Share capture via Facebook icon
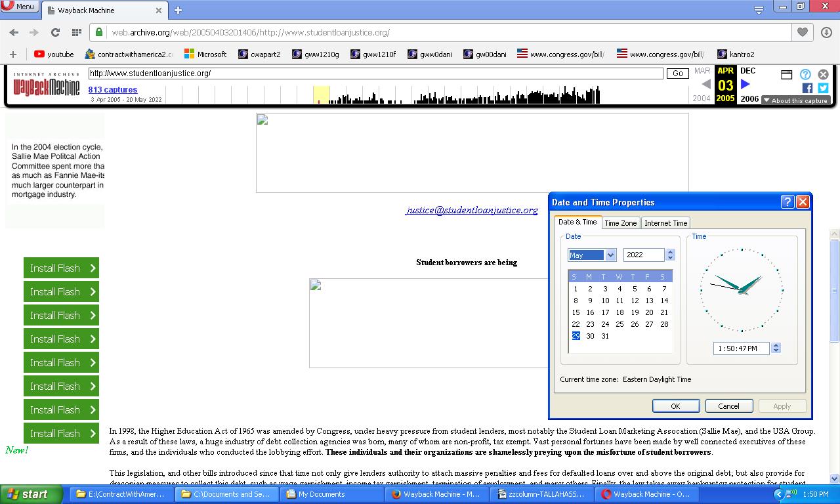The height and width of the screenshot is (504, 840). point(807,88)
